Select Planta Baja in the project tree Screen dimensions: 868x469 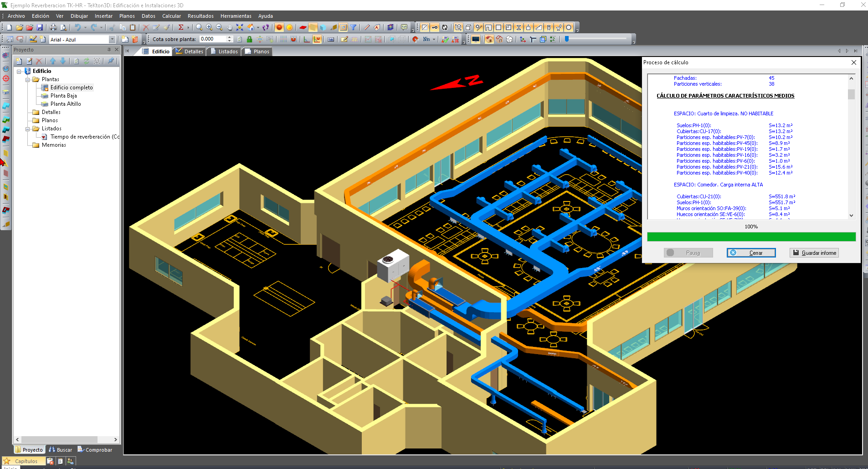[63, 96]
